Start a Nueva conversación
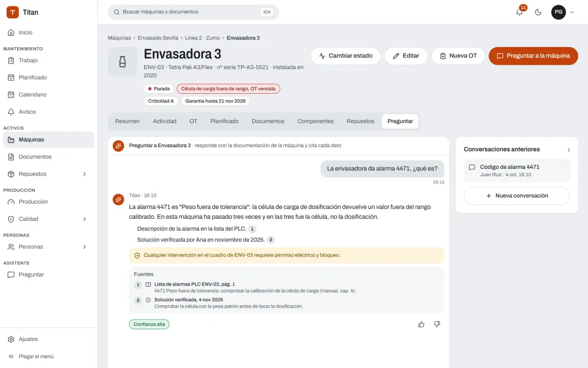 pos(517,196)
